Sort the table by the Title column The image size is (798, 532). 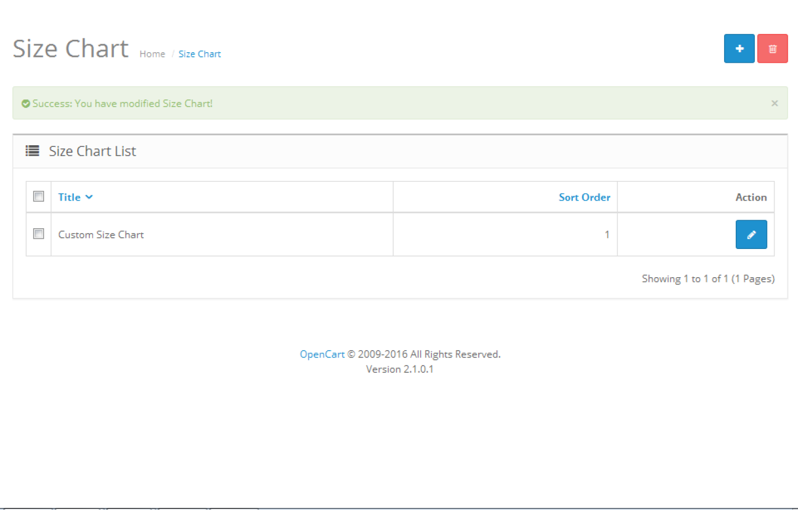[69, 197]
